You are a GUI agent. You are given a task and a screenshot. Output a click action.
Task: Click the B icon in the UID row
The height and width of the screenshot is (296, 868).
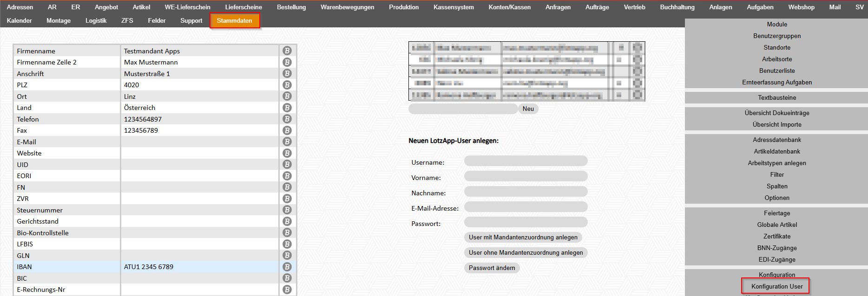pos(287,164)
